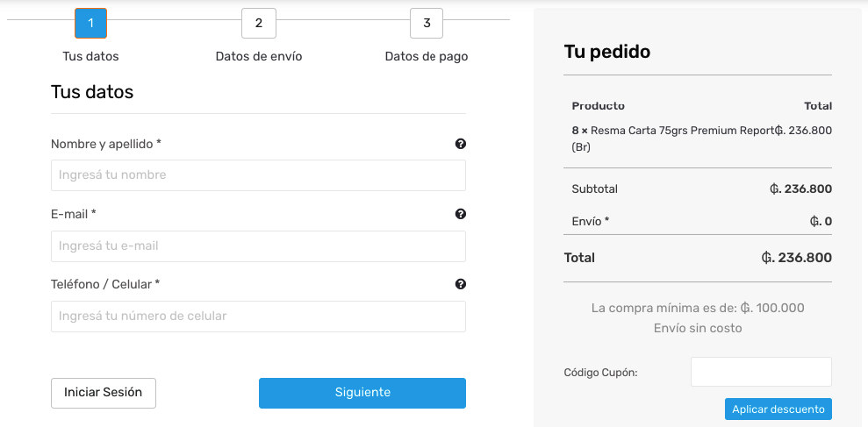Click the Tu pedido heading
Image resolution: width=868 pixels, height=427 pixels.
tap(607, 52)
